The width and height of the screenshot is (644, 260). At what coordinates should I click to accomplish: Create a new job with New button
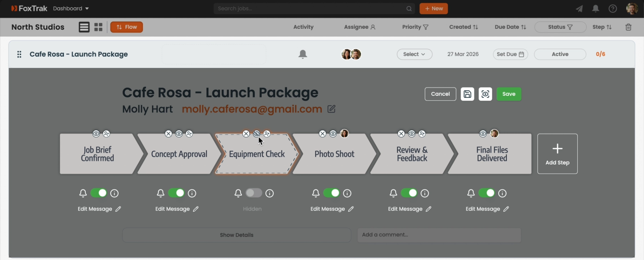coord(433,9)
